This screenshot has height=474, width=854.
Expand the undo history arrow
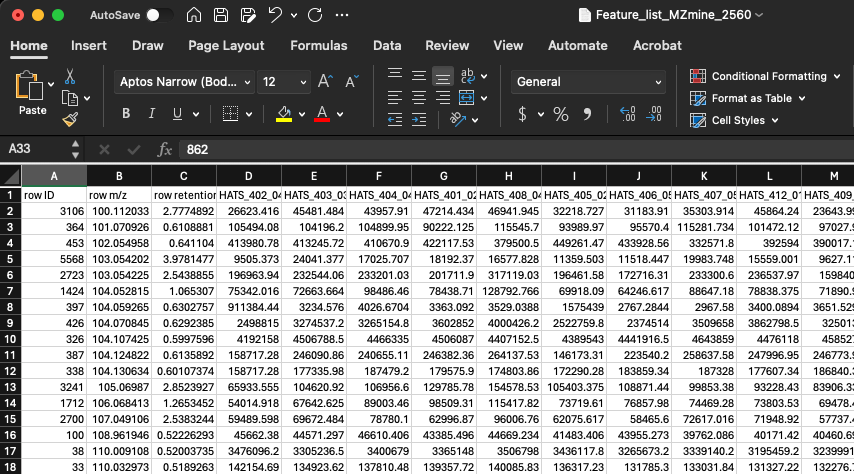(294, 15)
